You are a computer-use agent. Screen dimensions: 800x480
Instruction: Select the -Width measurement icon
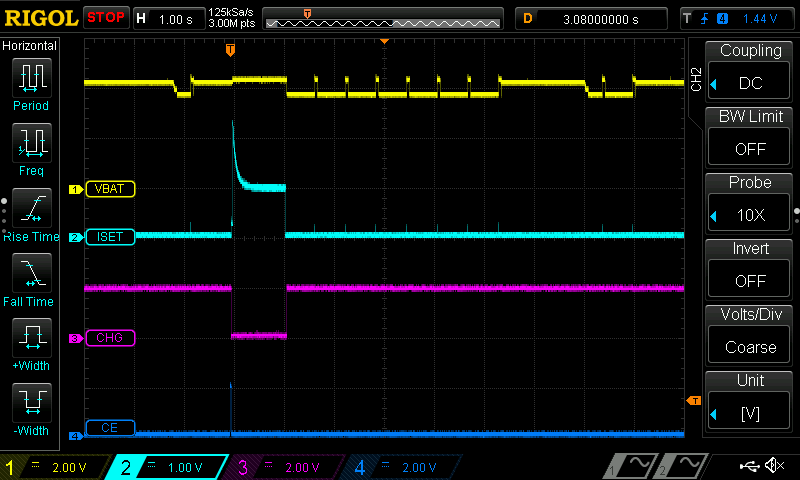click(x=32, y=403)
